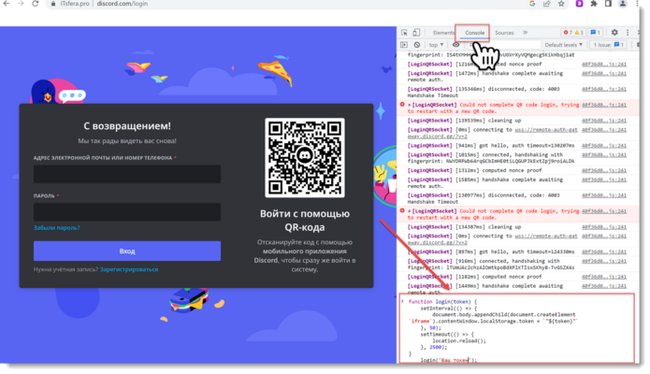Toggle the browser side panel icon

click(608, 3)
